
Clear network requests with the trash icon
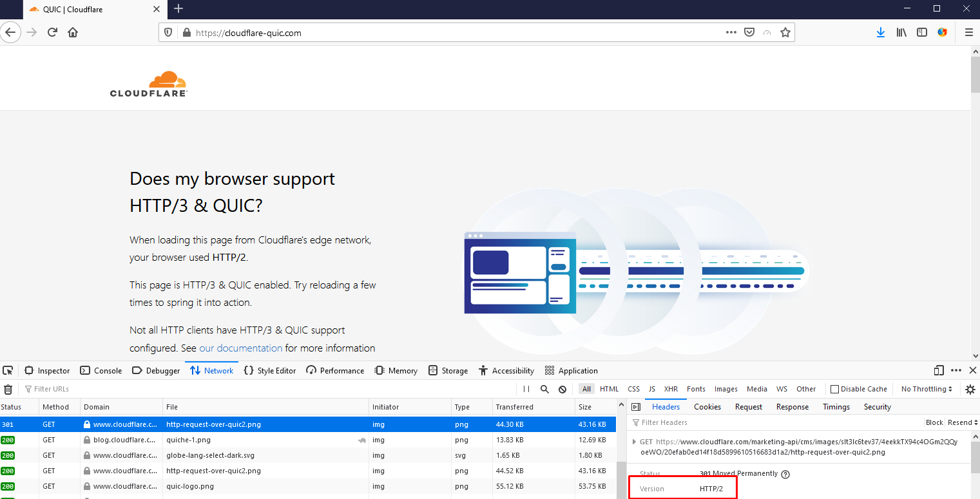coord(8,388)
